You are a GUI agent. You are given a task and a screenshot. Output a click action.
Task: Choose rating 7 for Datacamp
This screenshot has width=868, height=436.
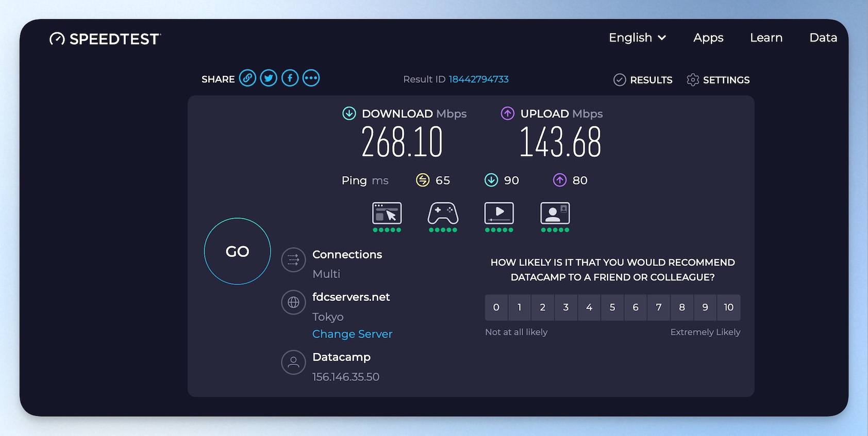[x=659, y=308]
